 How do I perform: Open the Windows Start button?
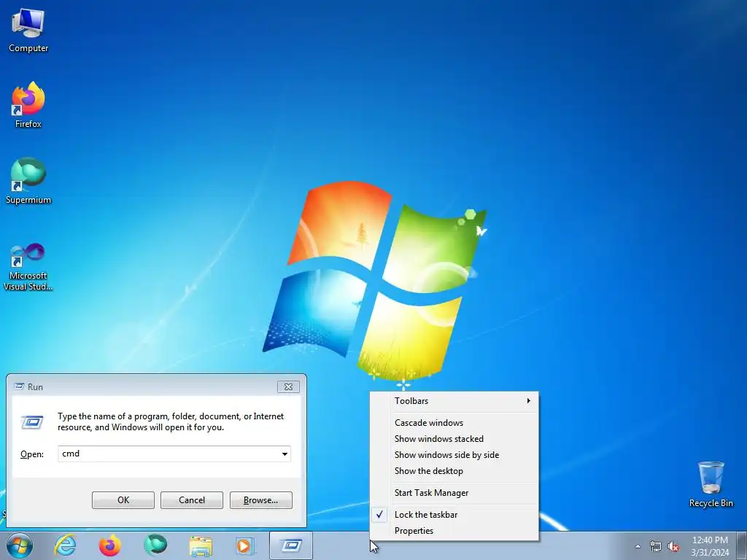pyautogui.click(x=20, y=545)
